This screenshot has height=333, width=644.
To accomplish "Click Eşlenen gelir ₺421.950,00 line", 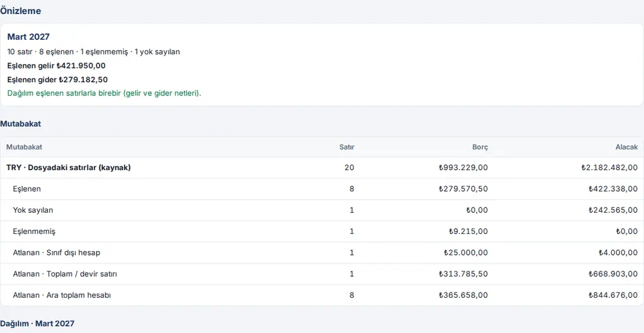I will 57,65.
